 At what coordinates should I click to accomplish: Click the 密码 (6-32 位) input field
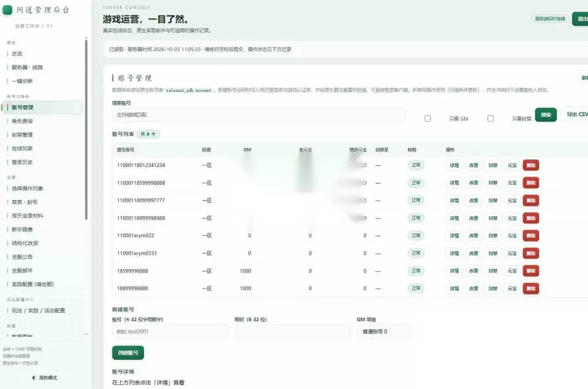pos(292,331)
